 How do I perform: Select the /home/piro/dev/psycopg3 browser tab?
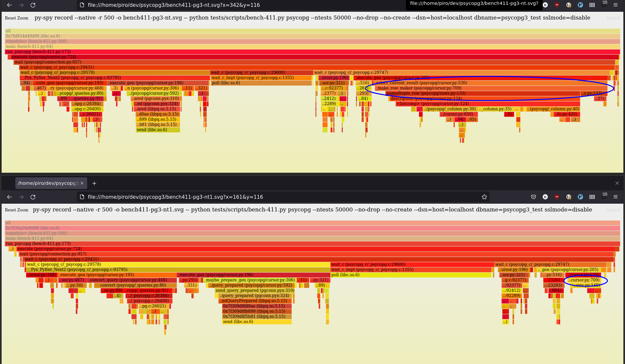(x=48, y=183)
